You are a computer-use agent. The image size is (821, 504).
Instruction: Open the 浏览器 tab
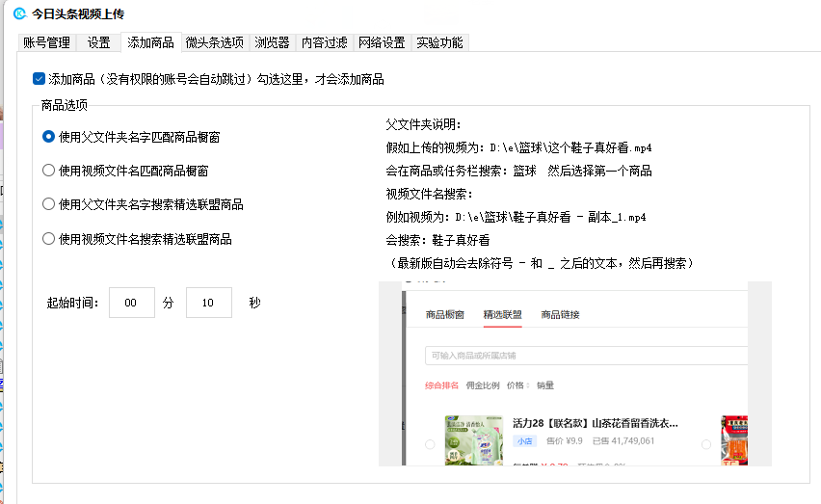point(272,42)
